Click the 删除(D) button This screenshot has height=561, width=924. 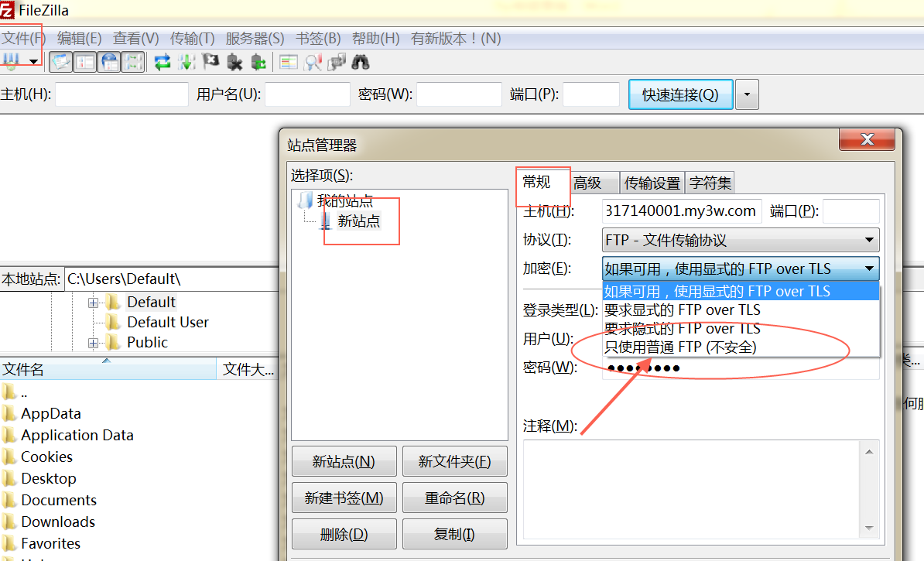[x=344, y=535]
